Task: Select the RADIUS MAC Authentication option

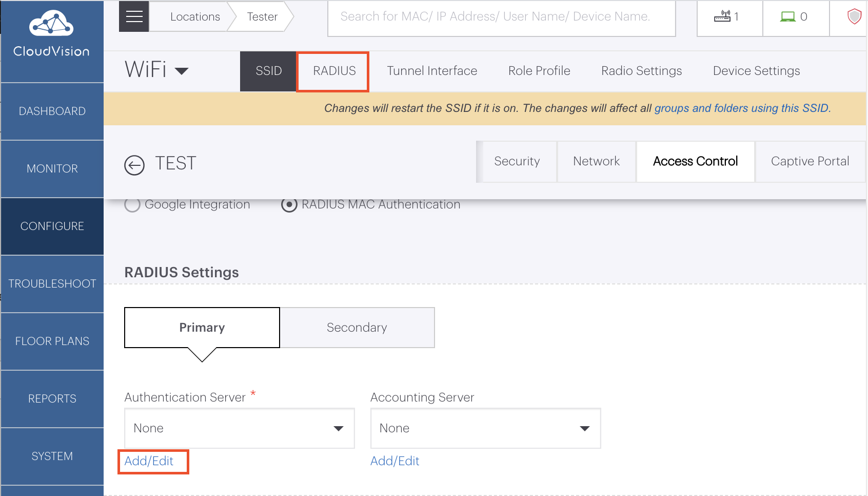Action: click(289, 204)
